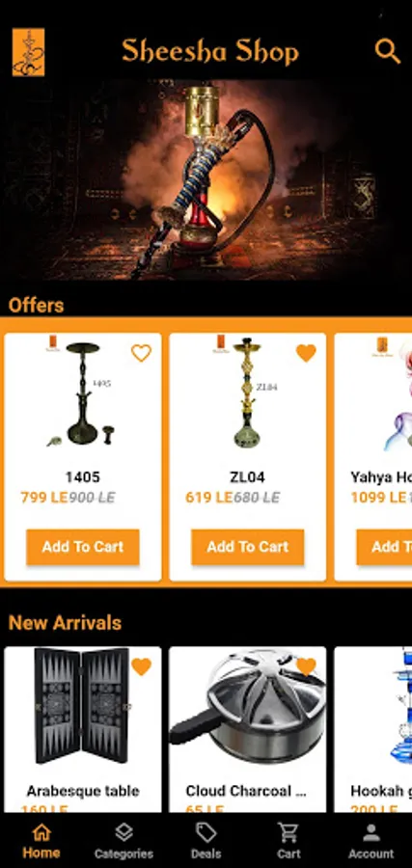This screenshot has height=868, width=412.
Task: Open the ZL04 product image
Action: 247,393
